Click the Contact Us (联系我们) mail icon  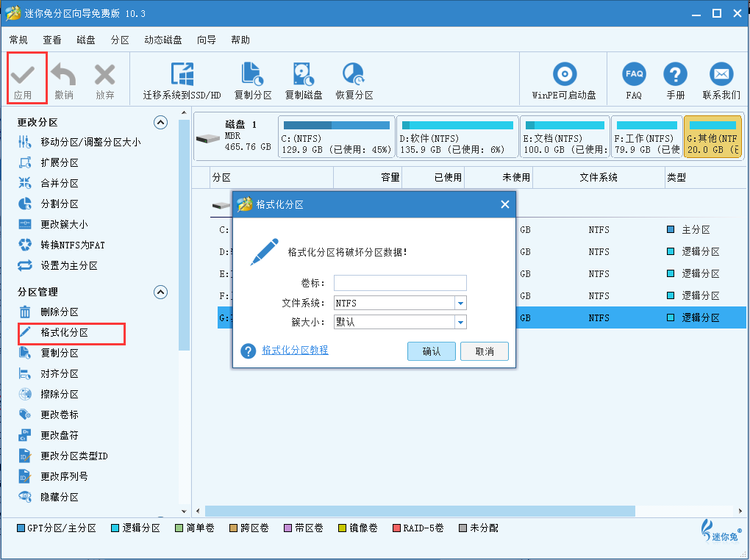click(x=721, y=74)
